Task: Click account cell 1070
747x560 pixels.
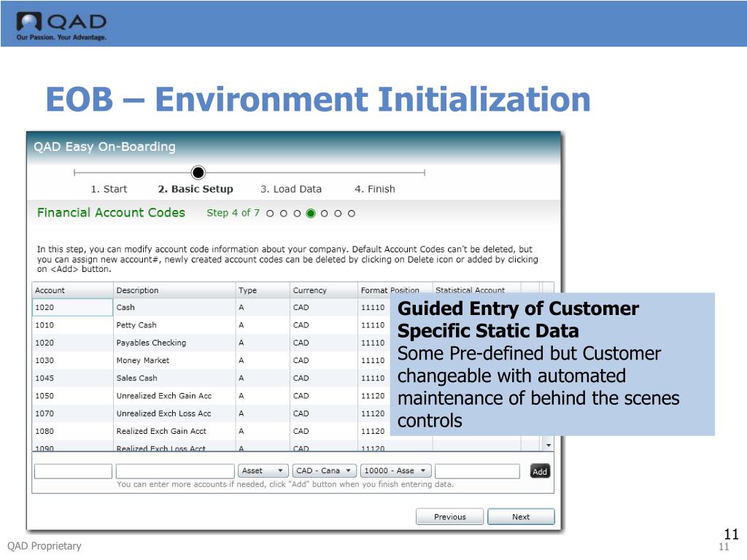Action: click(72, 413)
